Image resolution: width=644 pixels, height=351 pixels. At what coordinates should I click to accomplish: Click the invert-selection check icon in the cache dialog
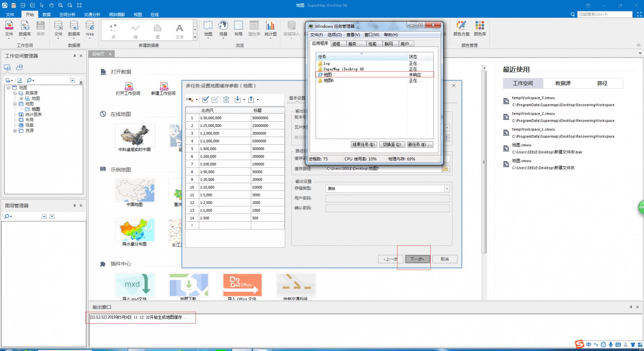(x=215, y=100)
